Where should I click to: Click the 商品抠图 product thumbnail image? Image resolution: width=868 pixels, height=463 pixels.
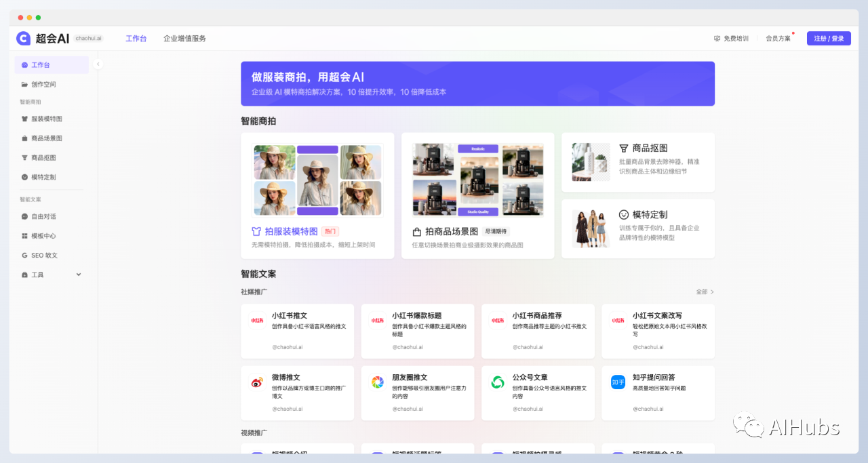[x=591, y=162]
